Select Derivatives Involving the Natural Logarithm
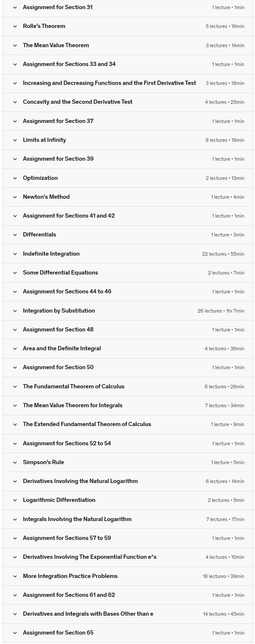Image resolution: width=255 pixels, height=644 pixels. [80, 481]
